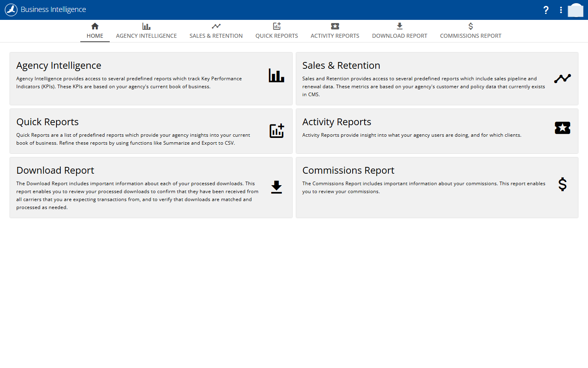Click the download arrow icon above Download Report tab

point(400,26)
